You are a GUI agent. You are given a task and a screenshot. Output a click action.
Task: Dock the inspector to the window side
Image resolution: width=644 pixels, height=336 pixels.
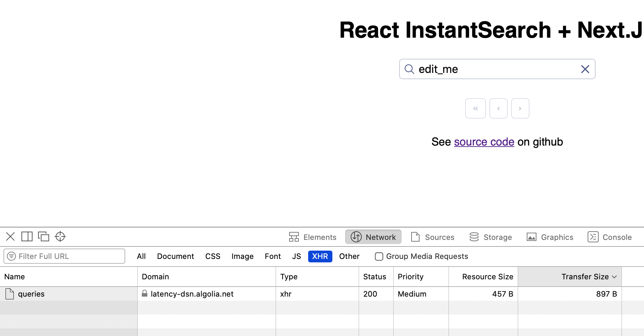point(27,236)
